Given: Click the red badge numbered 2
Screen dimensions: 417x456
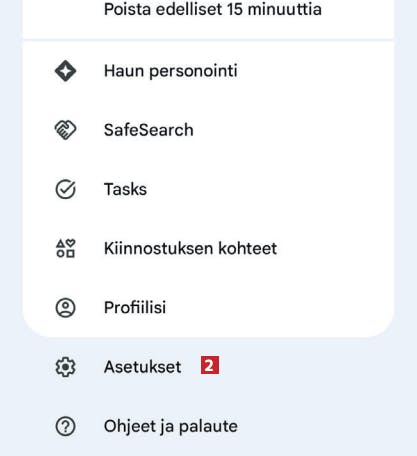Looking at the screenshot, I should click(x=210, y=365).
